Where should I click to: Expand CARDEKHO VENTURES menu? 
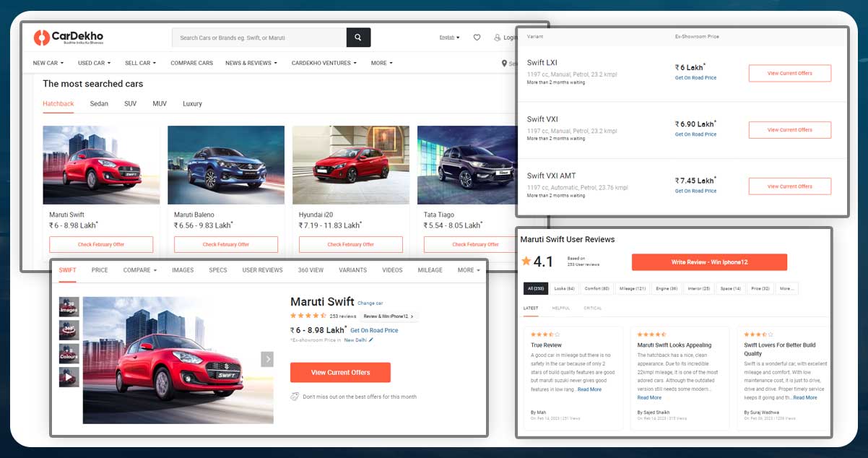pos(324,64)
